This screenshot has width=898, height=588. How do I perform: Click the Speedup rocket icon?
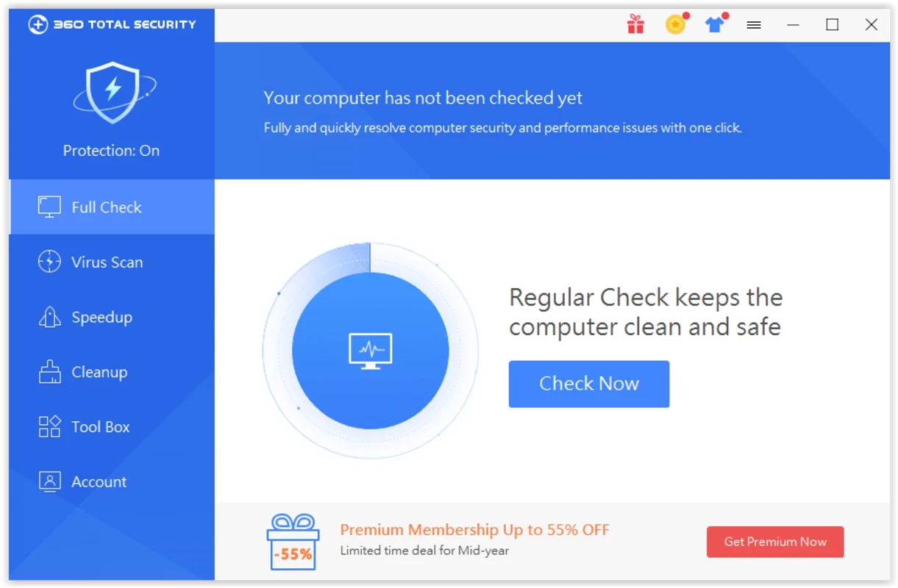[49, 318]
